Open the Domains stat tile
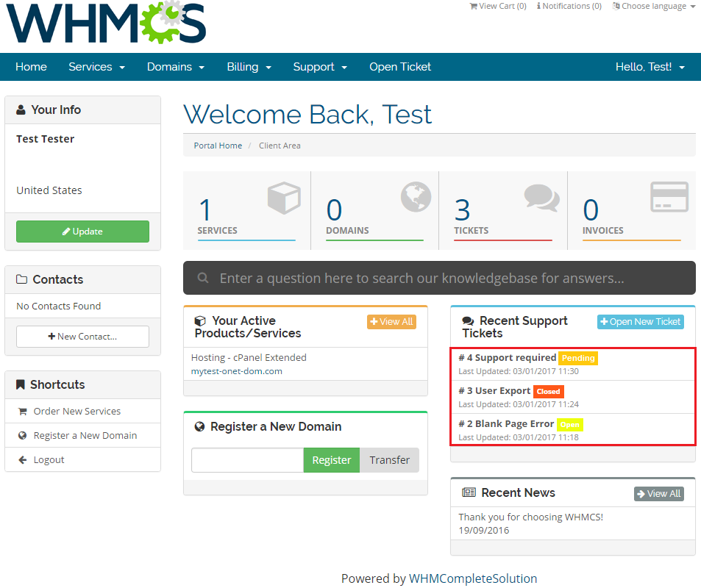The width and height of the screenshot is (701, 588). pyautogui.click(x=374, y=210)
